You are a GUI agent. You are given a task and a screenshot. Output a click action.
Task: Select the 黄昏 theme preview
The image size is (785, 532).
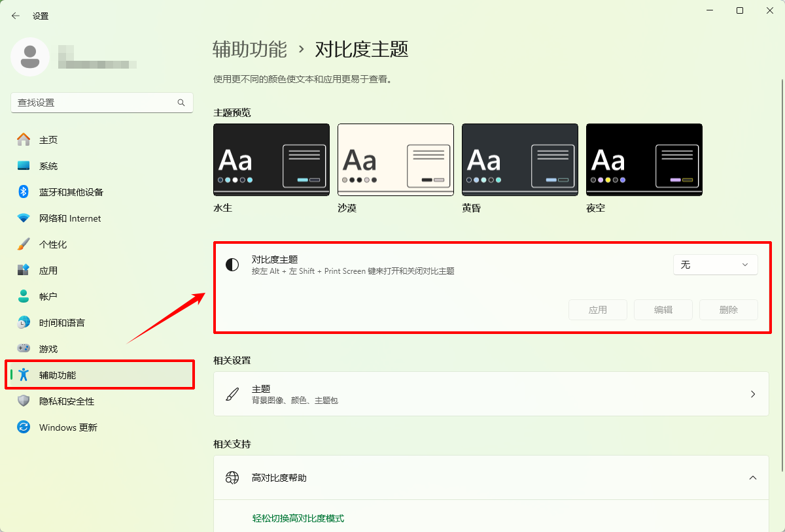520,159
